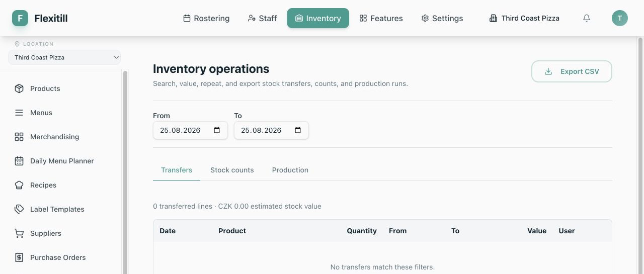
Task: Click the Third Coast Pizza business switcher
Action: point(524,18)
